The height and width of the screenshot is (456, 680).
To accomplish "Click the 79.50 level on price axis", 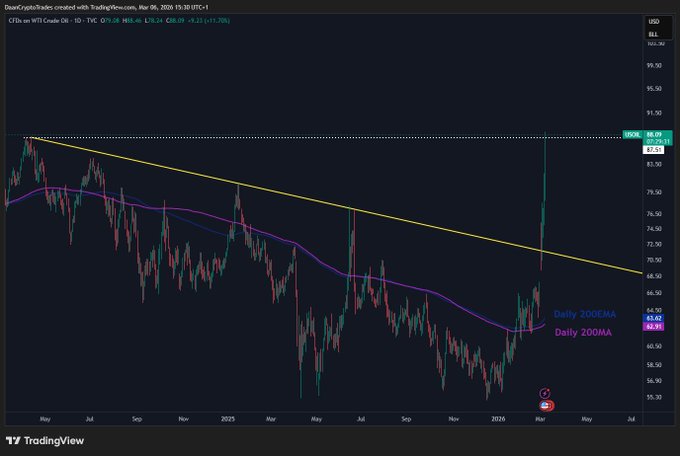I will 655,192.
